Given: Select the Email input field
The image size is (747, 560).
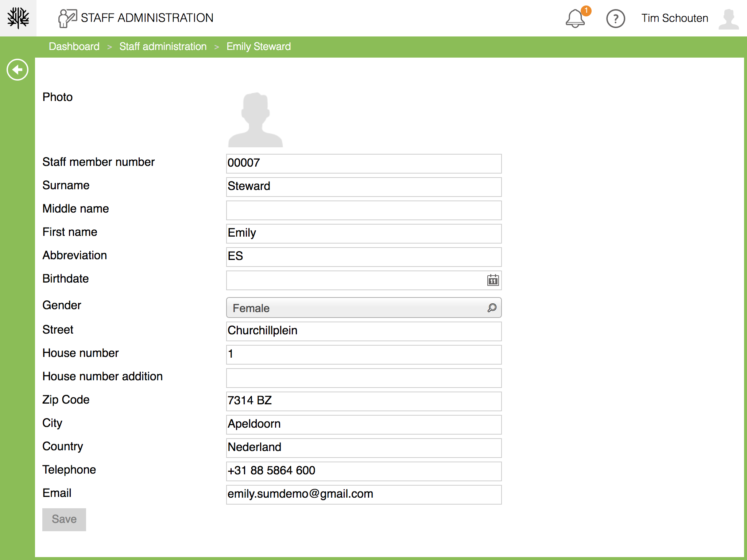Looking at the screenshot, I should [x=363, y=494].
